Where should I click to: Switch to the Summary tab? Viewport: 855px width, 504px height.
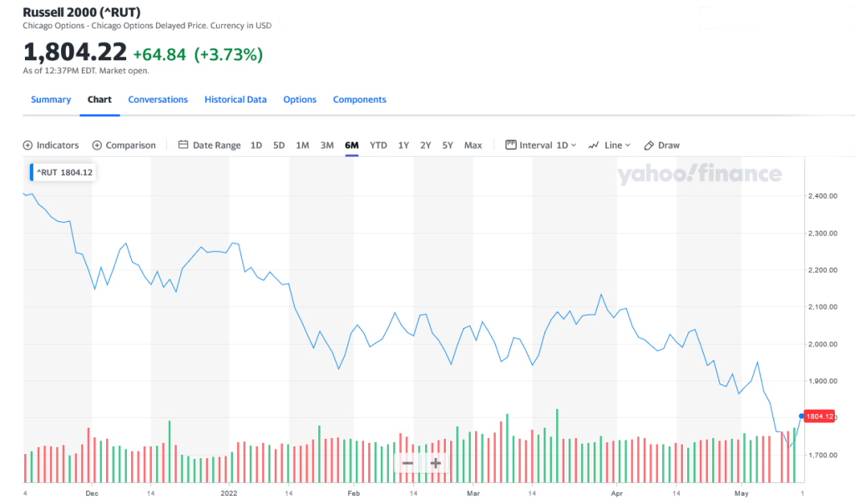click(51, 99)
